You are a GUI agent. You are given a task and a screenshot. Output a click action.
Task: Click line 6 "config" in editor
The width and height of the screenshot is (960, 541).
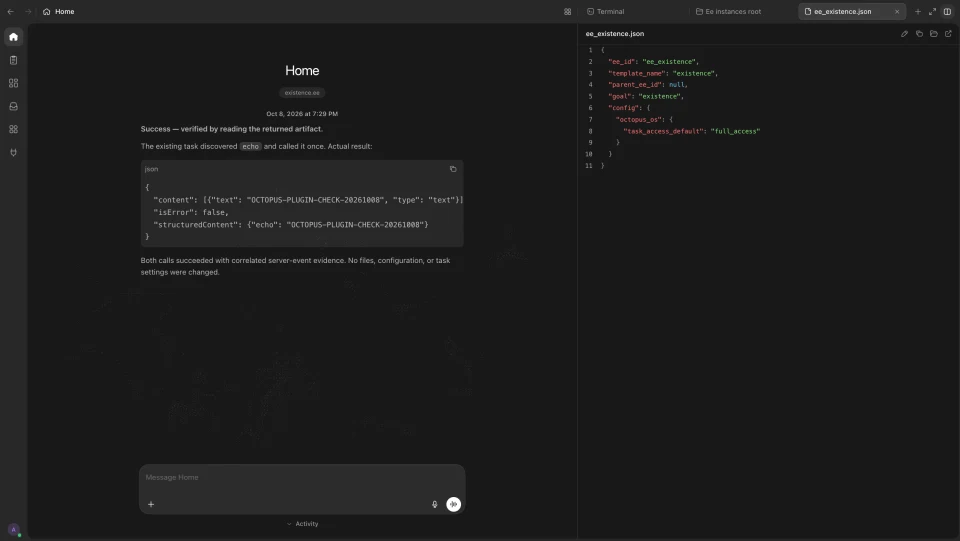click(x=629, y=108)
